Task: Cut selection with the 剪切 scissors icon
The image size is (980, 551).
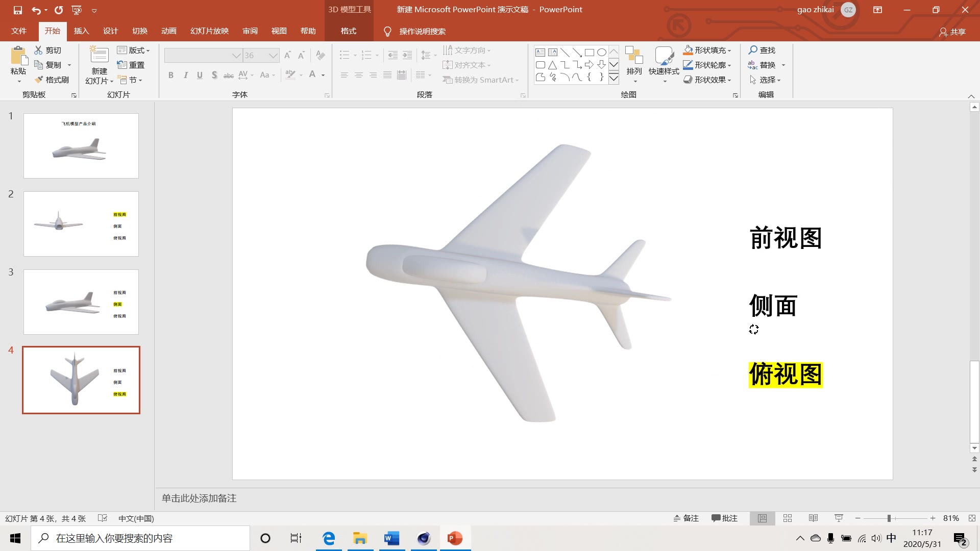Action: point(48,50)
